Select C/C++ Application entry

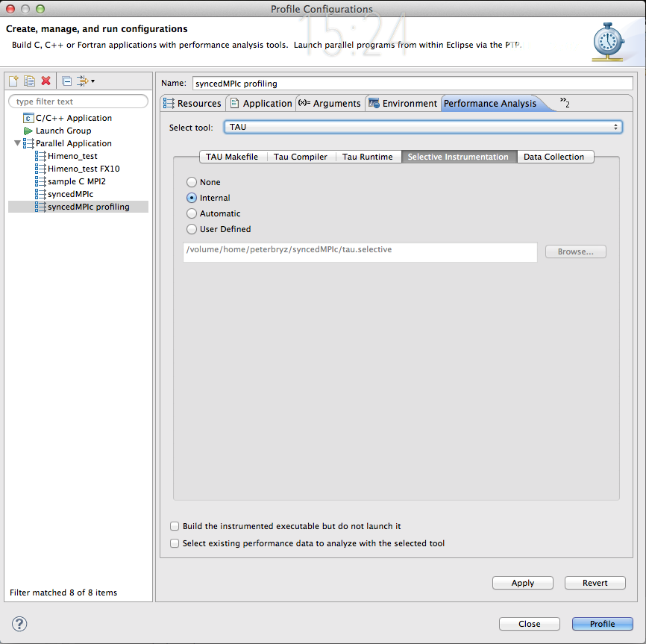click(x=74, y=118)
